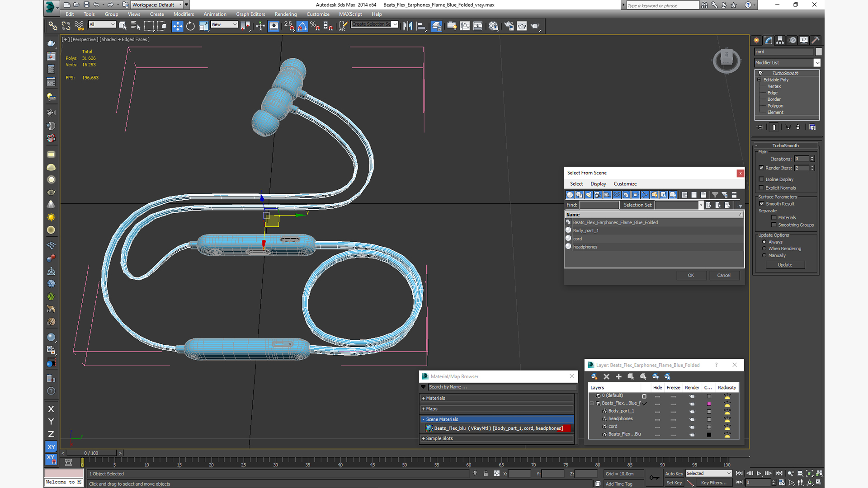Open Customize menu in Select From Scene
The width and height of the screenshot is (868, 488).
point(625,184)
